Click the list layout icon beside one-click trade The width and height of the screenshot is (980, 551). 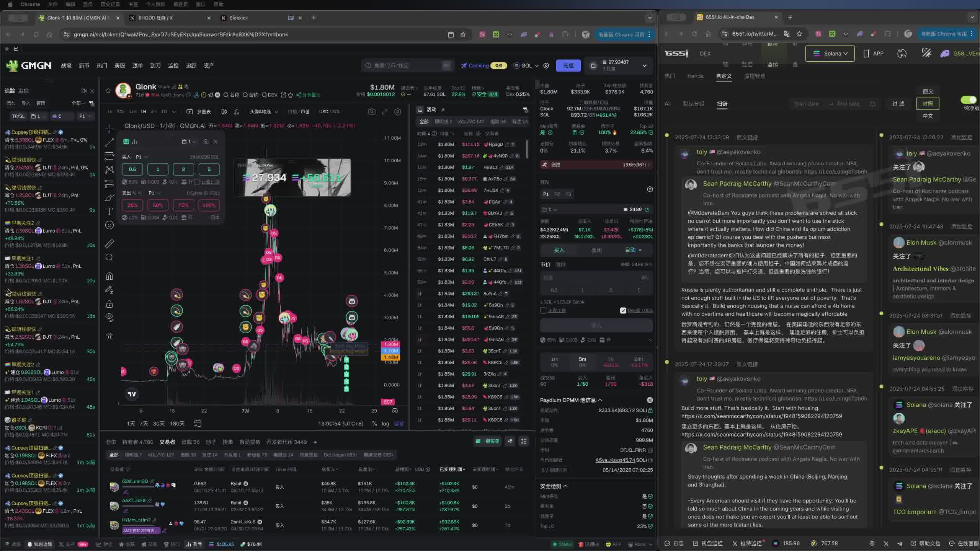click(x=524, y=441)
